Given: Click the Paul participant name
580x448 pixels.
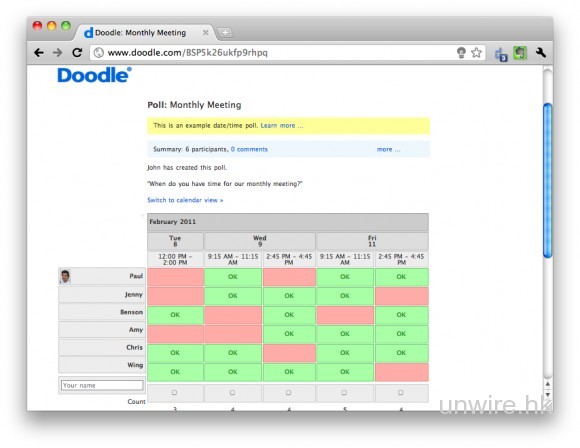Looking at the screenshot, I should 136,276.
